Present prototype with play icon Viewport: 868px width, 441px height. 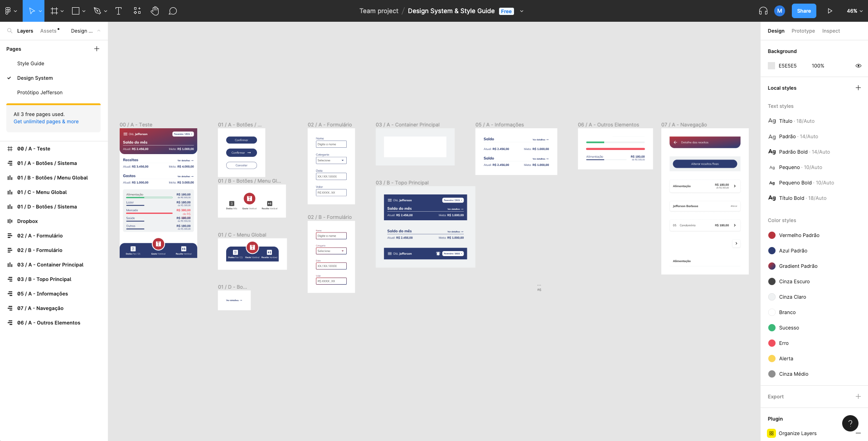coord(830,11)
